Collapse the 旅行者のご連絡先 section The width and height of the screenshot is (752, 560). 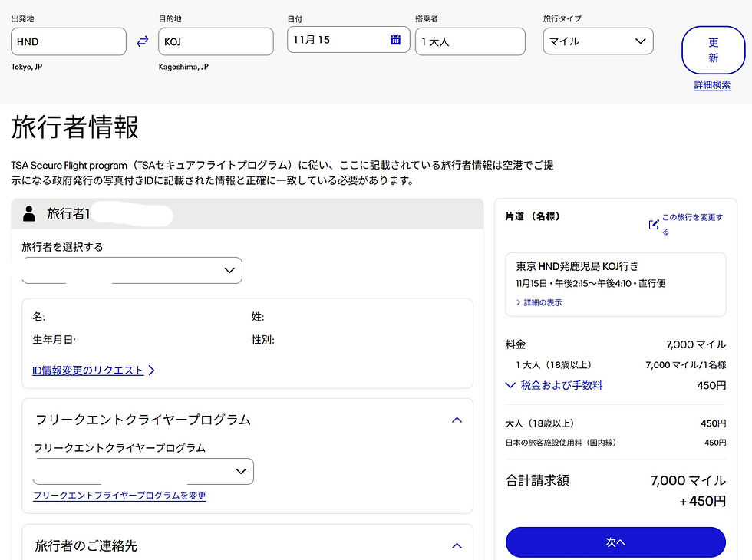click(x=457, y=545)
